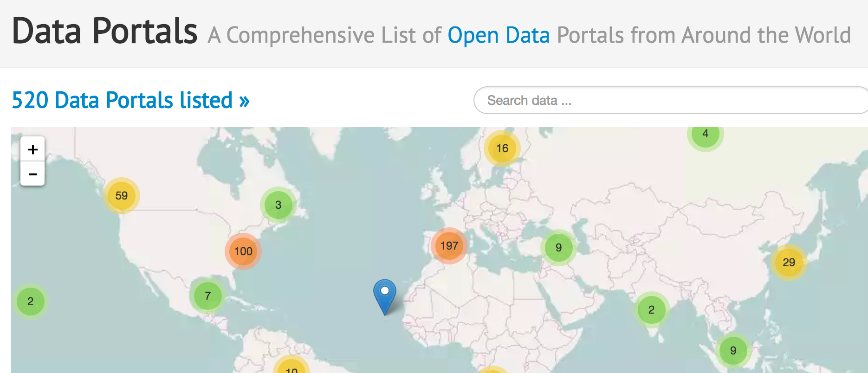
Task: Expand the green cluster showing 7
Action: (207, 296)
